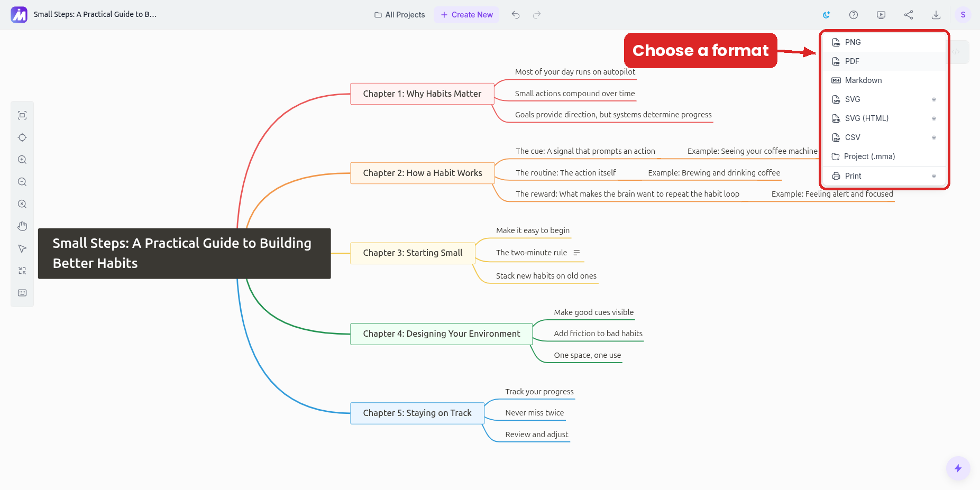Export the mind map as PNG
This screenshot has height=490, width=980.
click(884, 42)
